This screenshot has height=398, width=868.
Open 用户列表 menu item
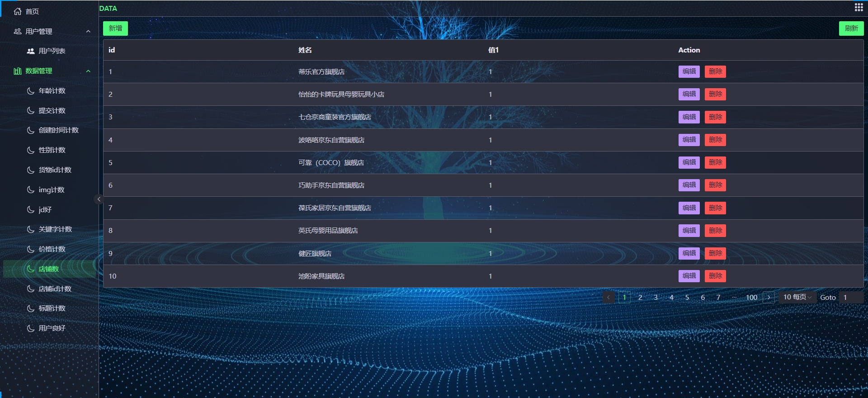click(49, 51)
